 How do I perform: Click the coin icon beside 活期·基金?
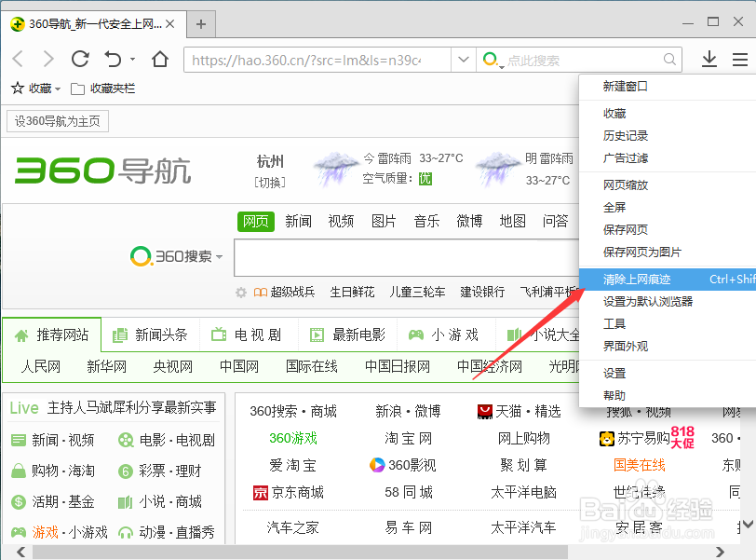tap(19, 501)
